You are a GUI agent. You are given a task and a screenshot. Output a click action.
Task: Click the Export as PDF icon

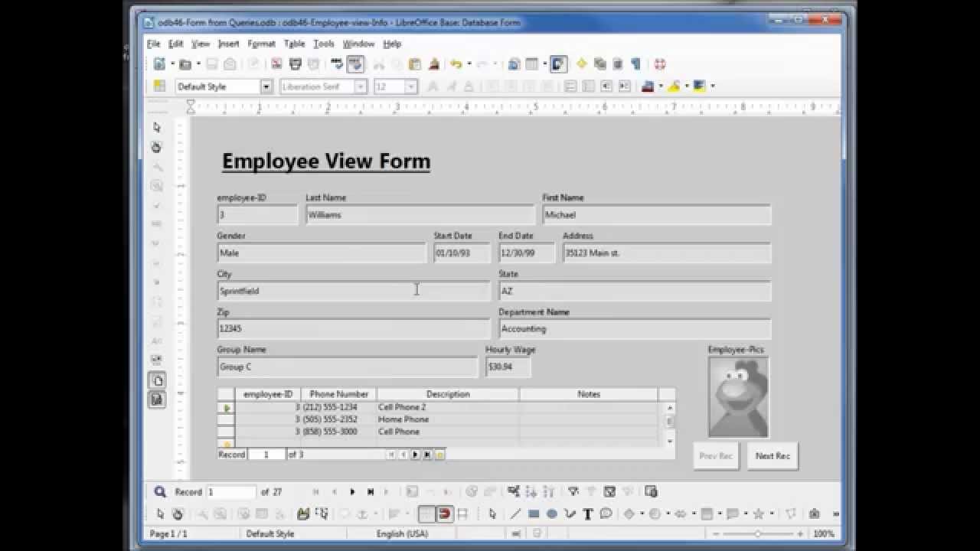tap(276, 64)
